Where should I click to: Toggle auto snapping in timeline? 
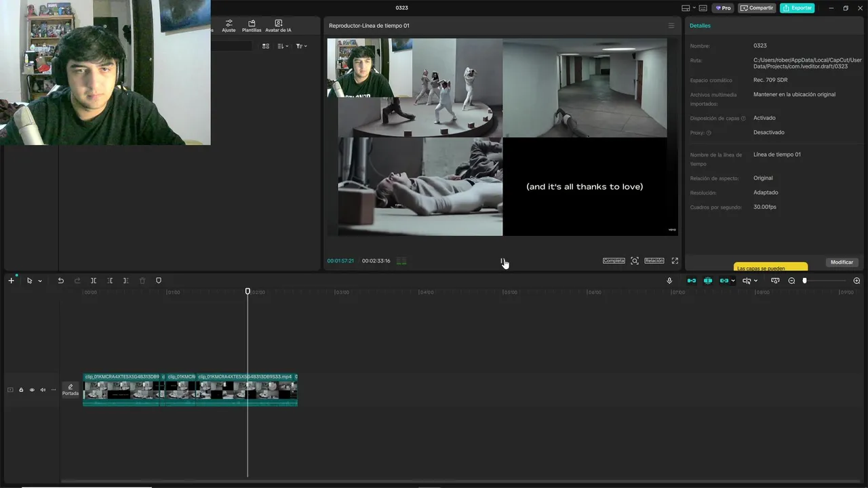coord(708,281)
